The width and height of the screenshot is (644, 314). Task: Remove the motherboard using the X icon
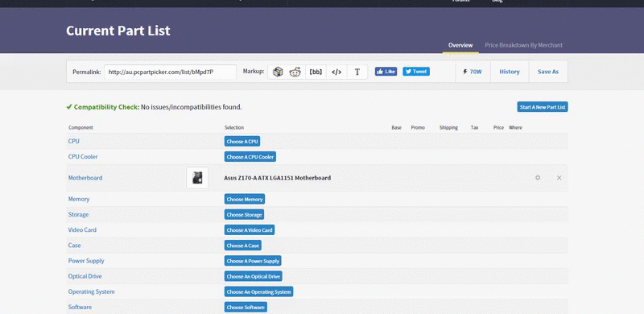pos(559,178)
